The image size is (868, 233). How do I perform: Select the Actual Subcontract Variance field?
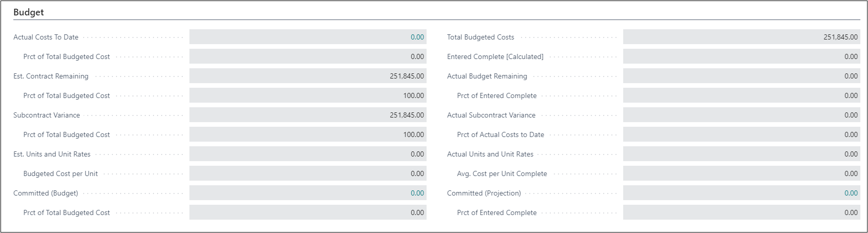tap(741, 115)
